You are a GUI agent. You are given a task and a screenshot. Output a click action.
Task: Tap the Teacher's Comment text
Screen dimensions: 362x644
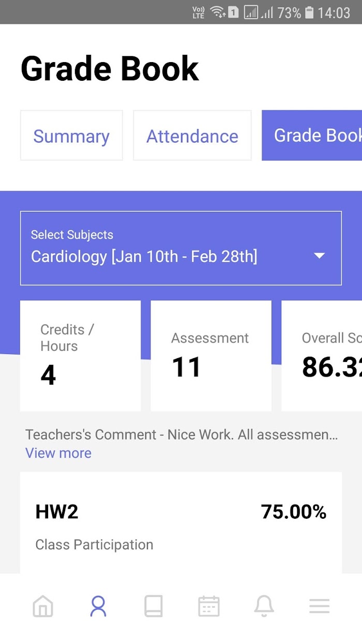point(182,434)
